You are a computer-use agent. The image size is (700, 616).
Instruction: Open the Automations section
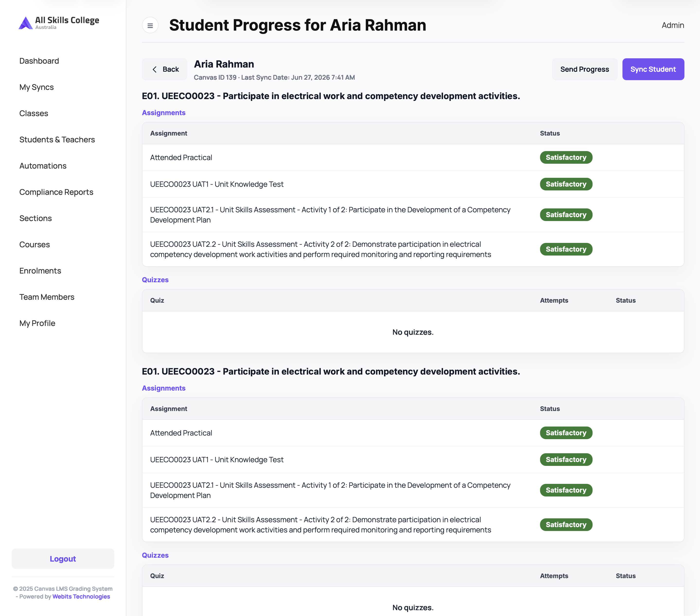pyautogui.click(x=43, y=166)
